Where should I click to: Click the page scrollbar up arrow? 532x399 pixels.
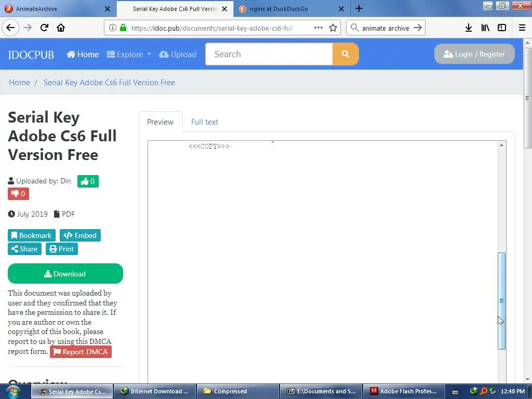click(527, 43)
